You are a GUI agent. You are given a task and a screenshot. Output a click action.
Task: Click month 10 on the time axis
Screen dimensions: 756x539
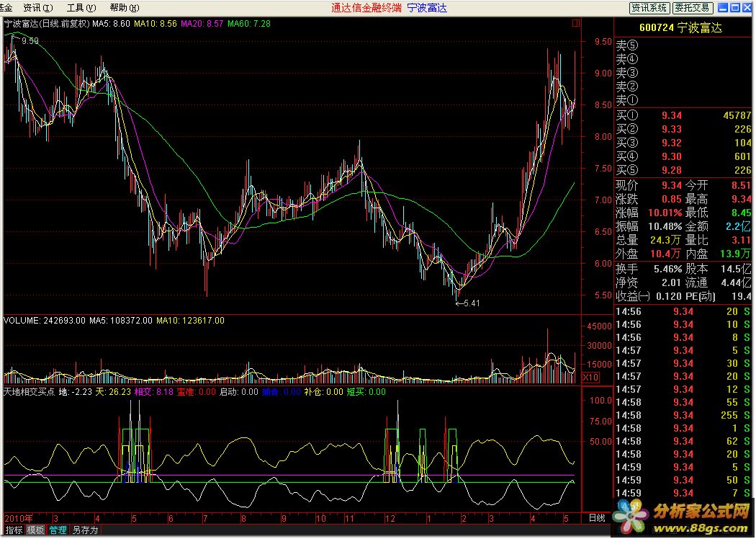click(320, 519)
